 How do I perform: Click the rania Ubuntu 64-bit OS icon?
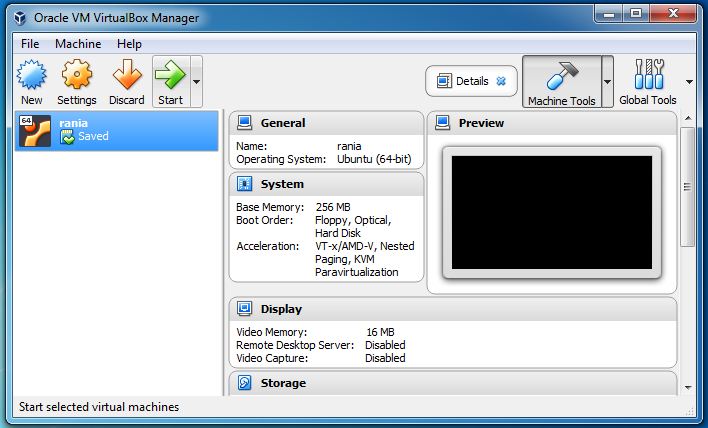(x=35, y=130)
